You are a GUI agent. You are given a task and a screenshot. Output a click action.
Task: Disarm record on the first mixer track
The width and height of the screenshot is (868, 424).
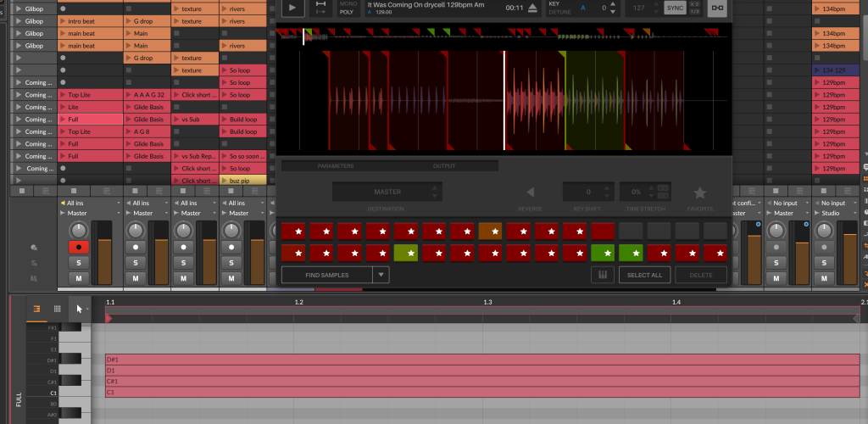coord(79,247)
